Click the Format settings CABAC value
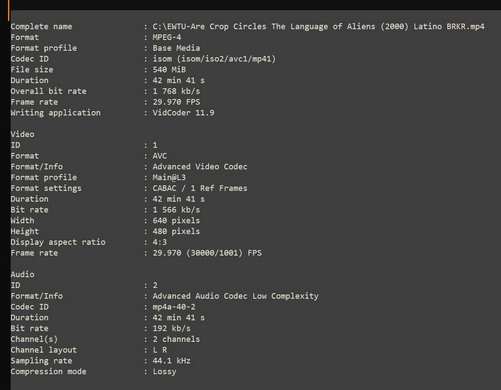This screenshot has width=501, height=390. 200,188
